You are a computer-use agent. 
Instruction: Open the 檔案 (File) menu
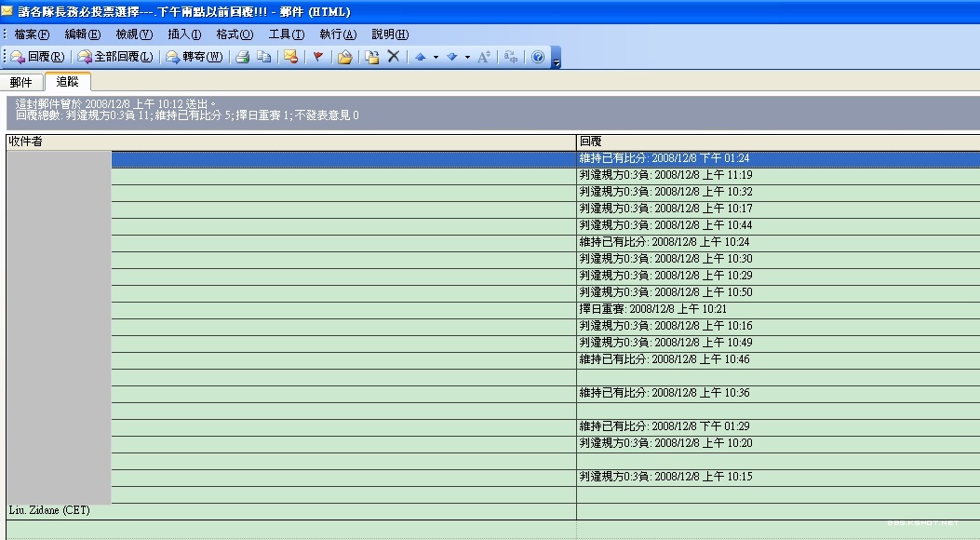coord(32,34)
